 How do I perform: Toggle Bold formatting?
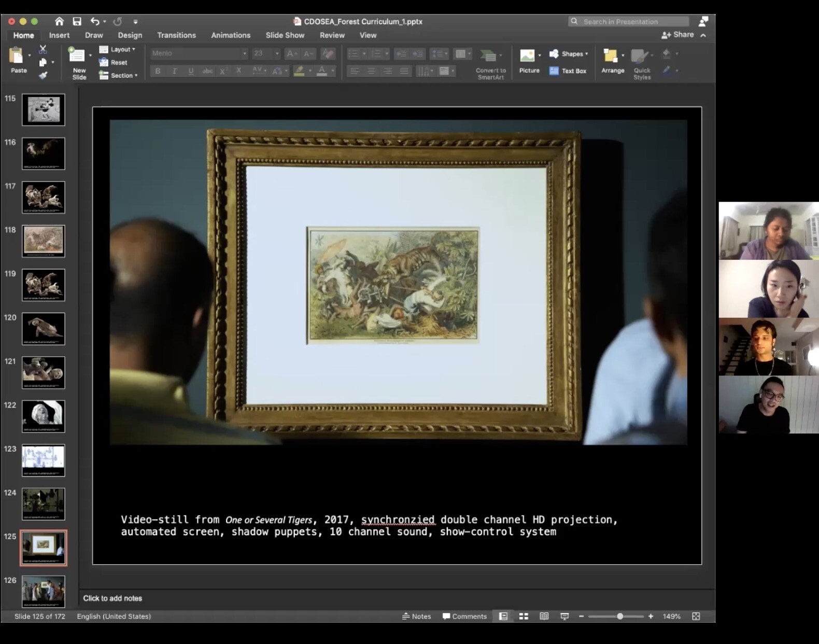pos(158,71)
